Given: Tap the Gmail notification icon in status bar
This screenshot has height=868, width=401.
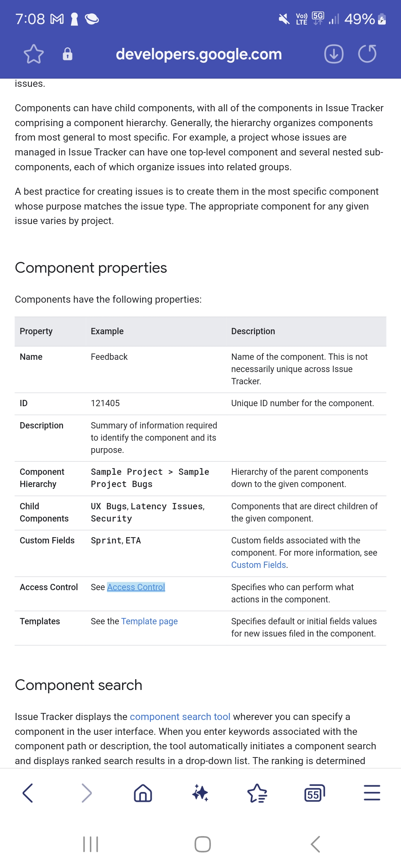Looking at the screenshot, I should click(57, 19).
